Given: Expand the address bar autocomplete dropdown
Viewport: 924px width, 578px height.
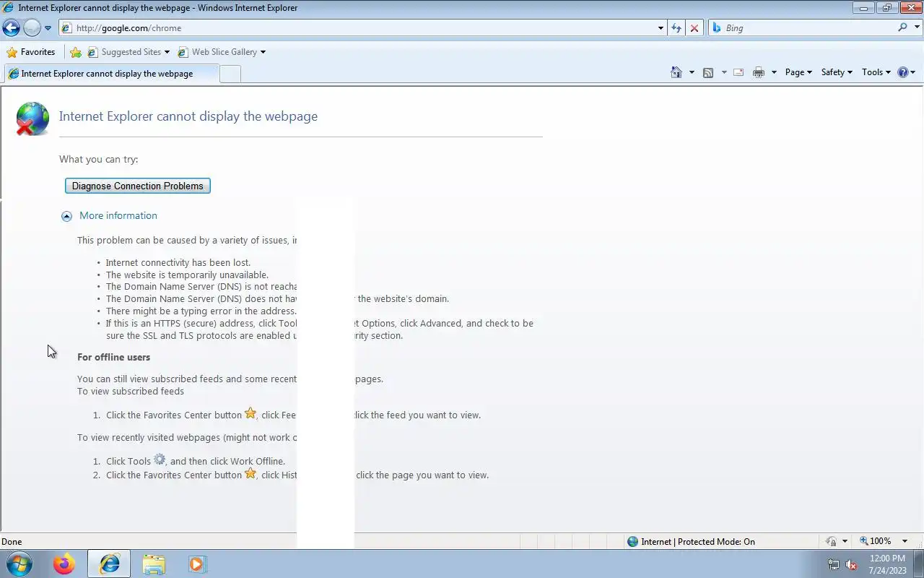Looking at the screenshot, I should point(661,28).
